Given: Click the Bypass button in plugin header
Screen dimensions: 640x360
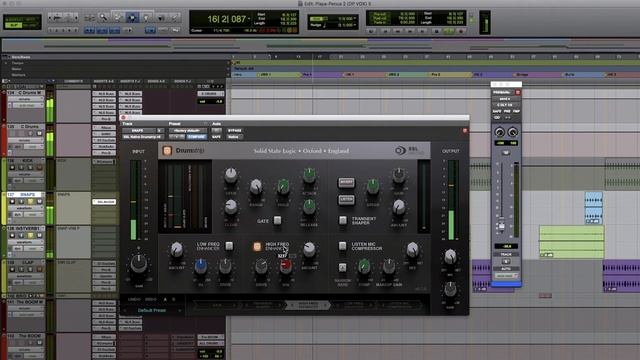Looking at the screenshot, I should [x=235, y=131].
